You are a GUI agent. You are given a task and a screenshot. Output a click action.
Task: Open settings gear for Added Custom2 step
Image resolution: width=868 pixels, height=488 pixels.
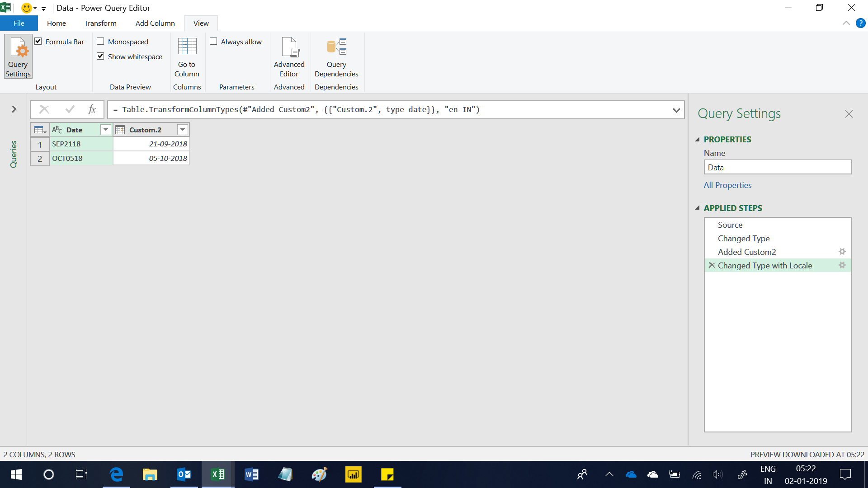pyautogui.click(x=842, y=252)
